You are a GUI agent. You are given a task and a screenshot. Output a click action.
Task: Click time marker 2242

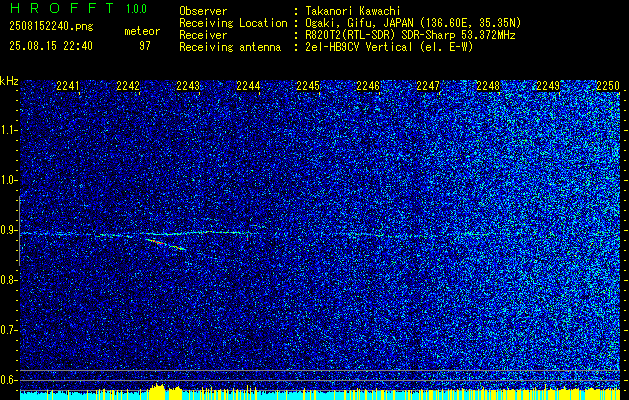(128, 86)
